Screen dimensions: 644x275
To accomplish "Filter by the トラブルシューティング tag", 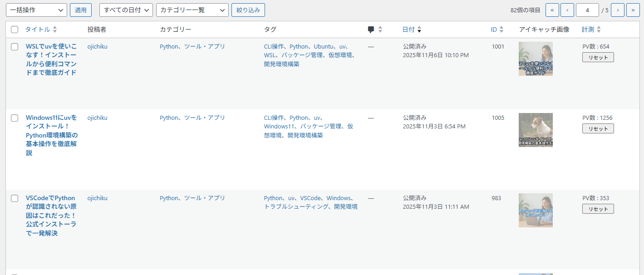I will point(296,207).
